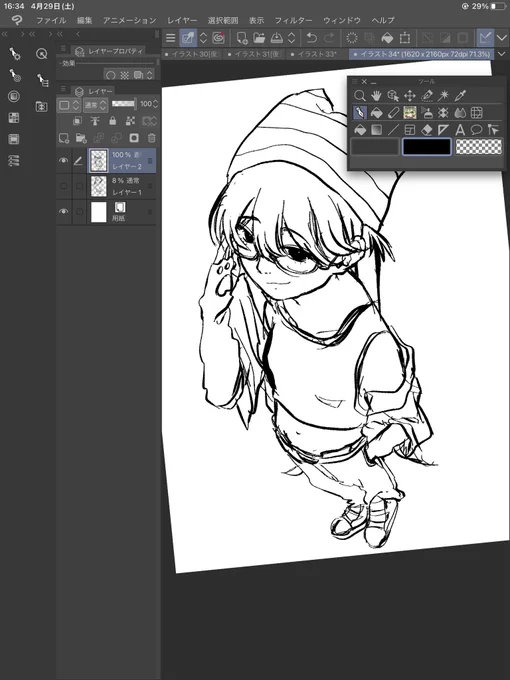
Task: Open the レイヤー menu
Action: point(182,20)
